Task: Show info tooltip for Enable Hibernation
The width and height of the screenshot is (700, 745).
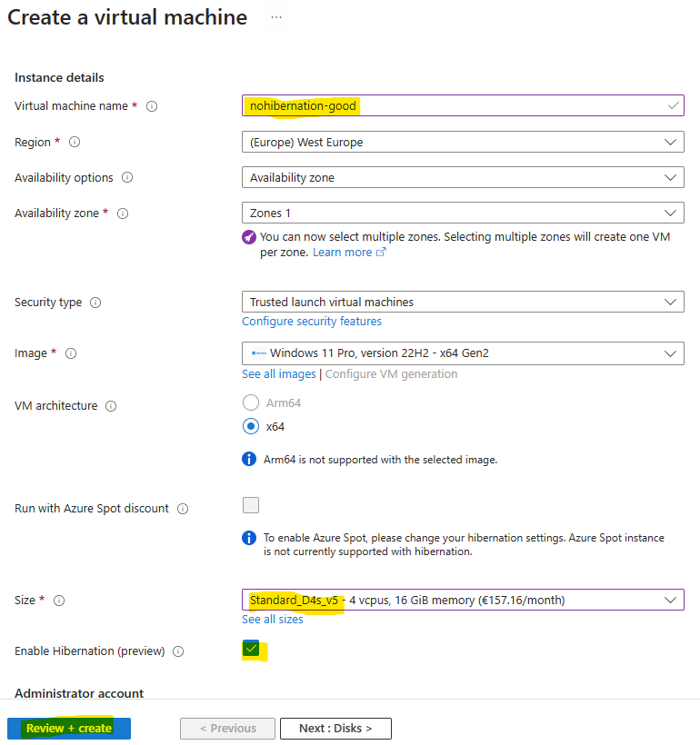Action: pos(178,651)
